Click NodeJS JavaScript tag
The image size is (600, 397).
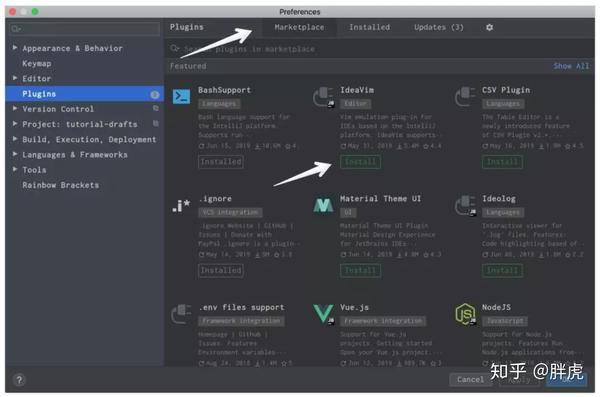point(505,321)
